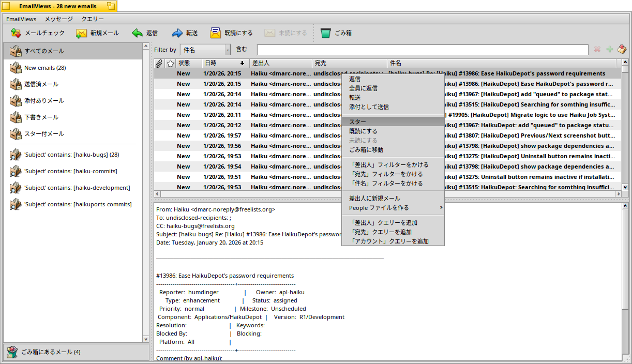Toggle スター in the context menu
Viewport: 632px width, 364px height.
tap(358, 122)
